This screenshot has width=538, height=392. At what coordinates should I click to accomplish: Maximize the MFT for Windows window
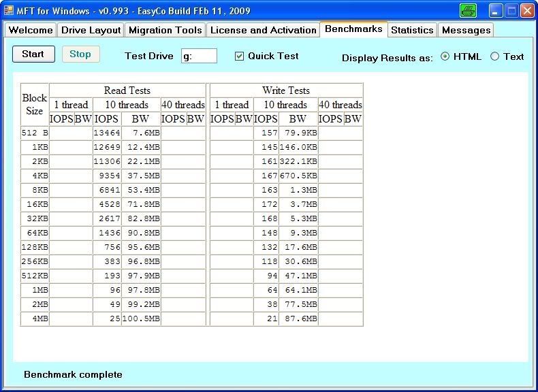pos(511,10)
